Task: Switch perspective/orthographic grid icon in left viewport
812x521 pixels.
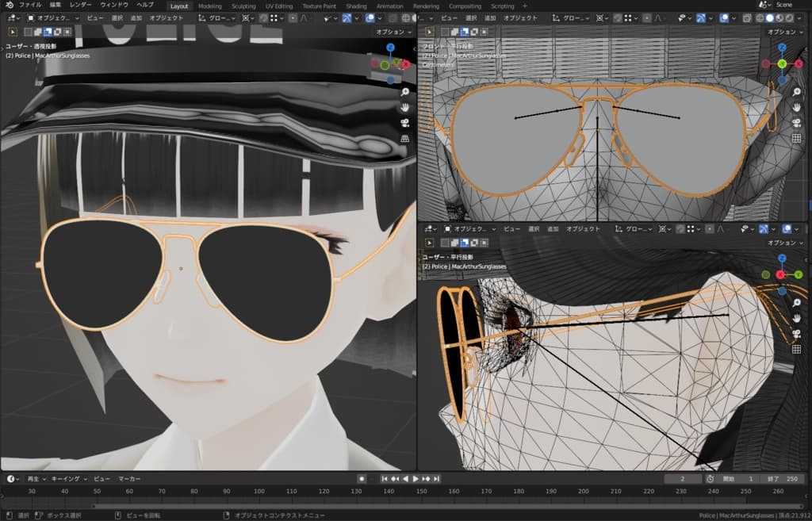Action: pyautogui.click(x=404, y=138)
